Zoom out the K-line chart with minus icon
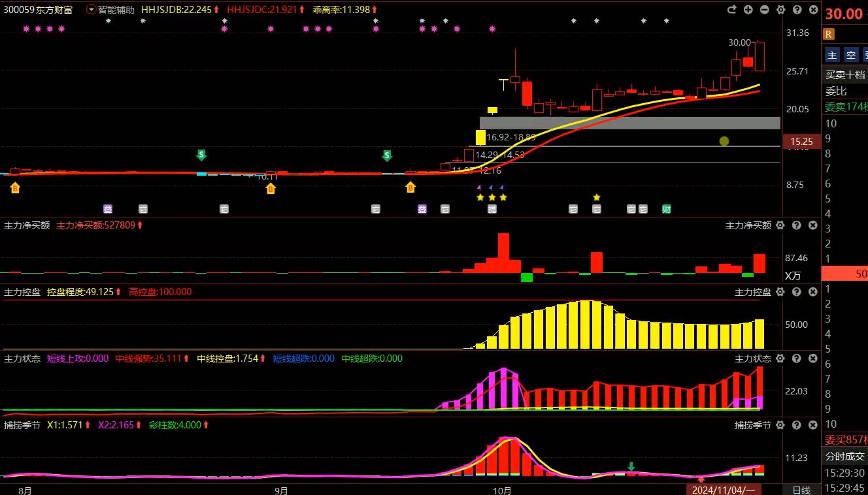This screenshot has height=495, width=868. coord(764,10)
